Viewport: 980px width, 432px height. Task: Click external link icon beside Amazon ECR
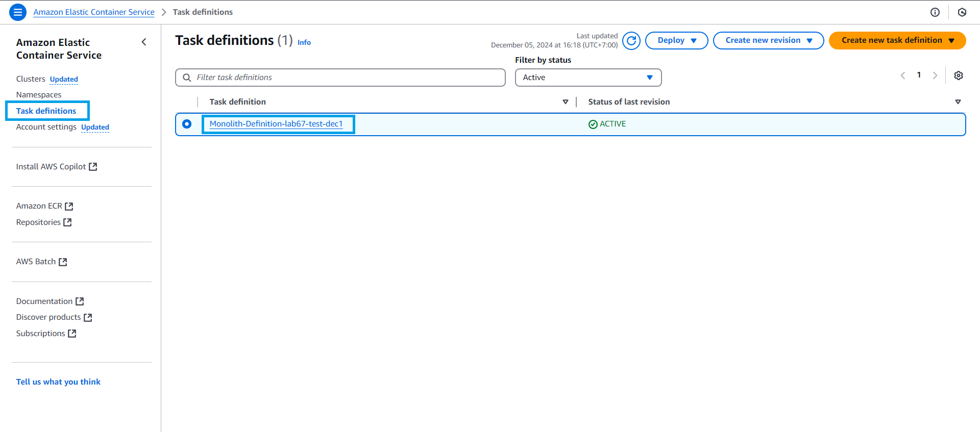click(69, 206)
